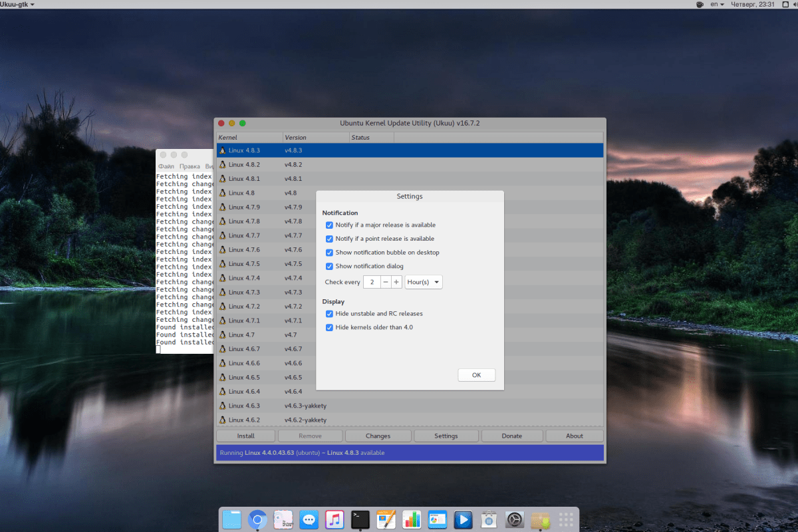Open the blue chat messages dock icon

click(309, 519)
